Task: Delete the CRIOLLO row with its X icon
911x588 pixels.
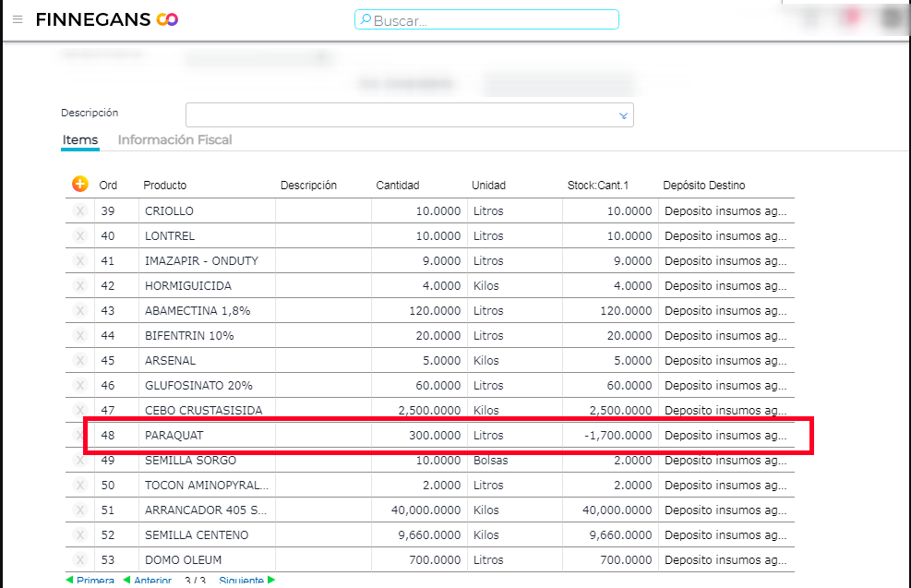Action: point(80,211)
